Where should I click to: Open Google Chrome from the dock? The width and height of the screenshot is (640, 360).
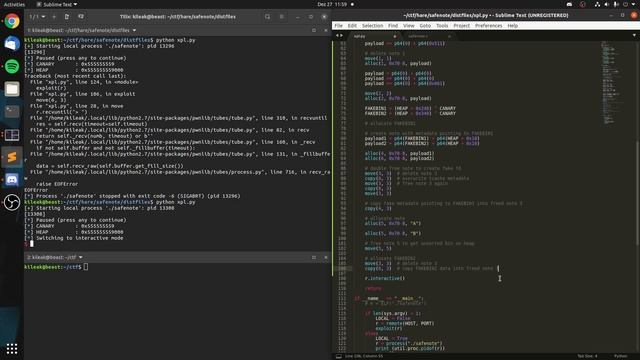coord(12,21)
